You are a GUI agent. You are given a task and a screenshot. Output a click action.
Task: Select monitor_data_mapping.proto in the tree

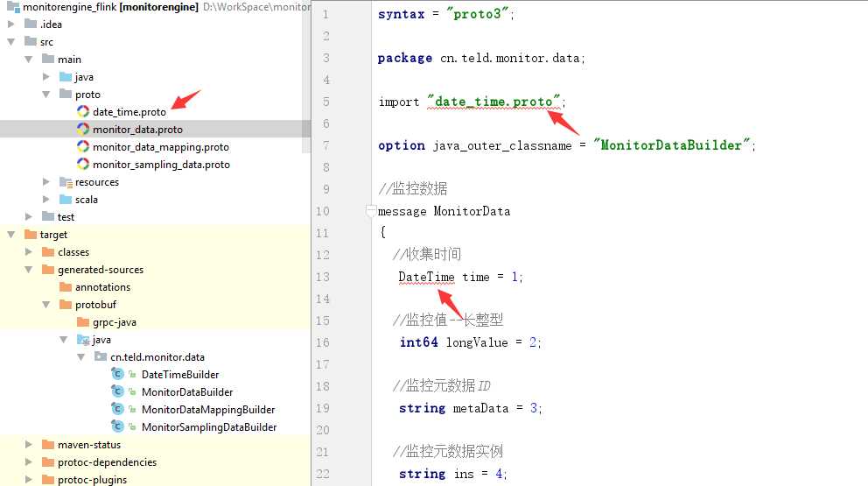coord(160,147)
